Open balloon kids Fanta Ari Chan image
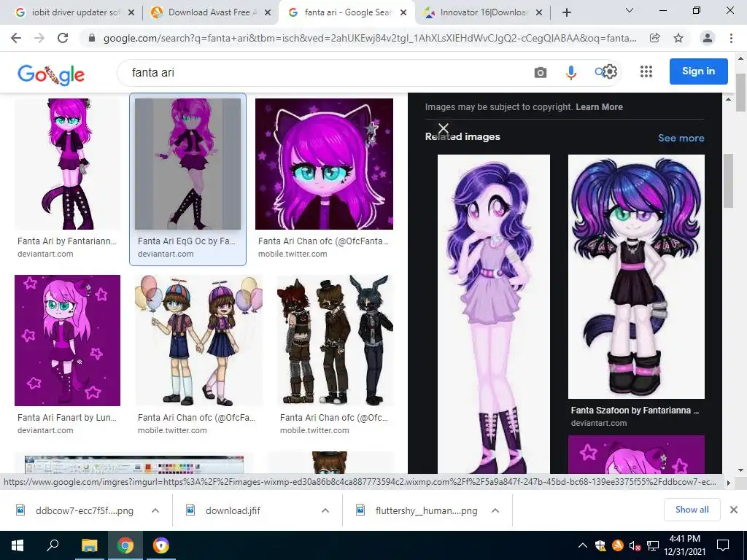This screenshot has height=560, width=747. pyautogui.click(x=198, y=340)
